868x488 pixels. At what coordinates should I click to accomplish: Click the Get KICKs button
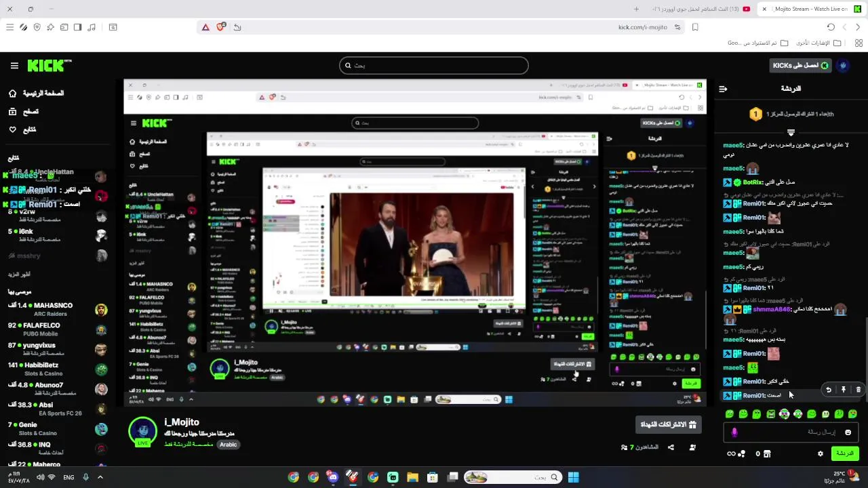pos(801,66)
